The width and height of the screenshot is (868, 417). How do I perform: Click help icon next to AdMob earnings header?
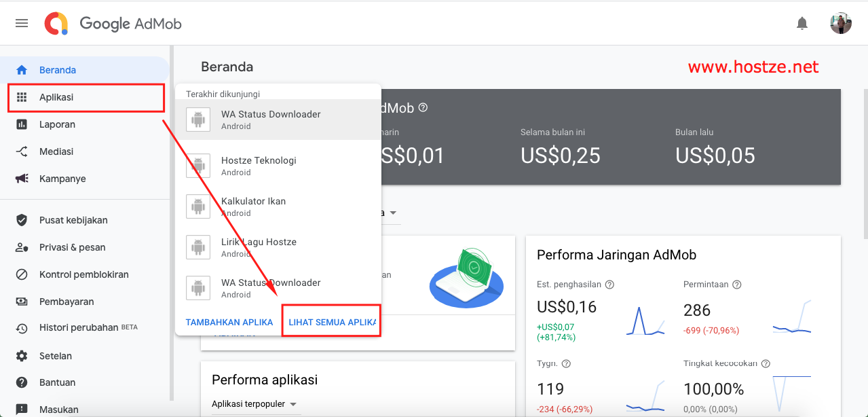click(x=423, y=107)
